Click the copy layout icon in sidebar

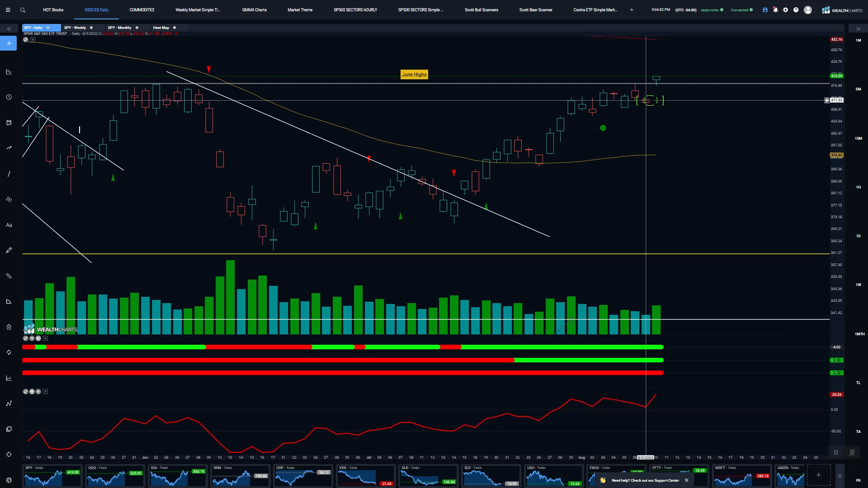tap(9, 429)
